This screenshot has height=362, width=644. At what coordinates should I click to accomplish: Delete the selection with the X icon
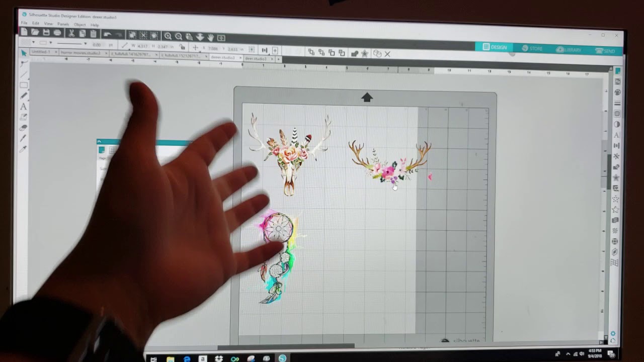(387, 54)
